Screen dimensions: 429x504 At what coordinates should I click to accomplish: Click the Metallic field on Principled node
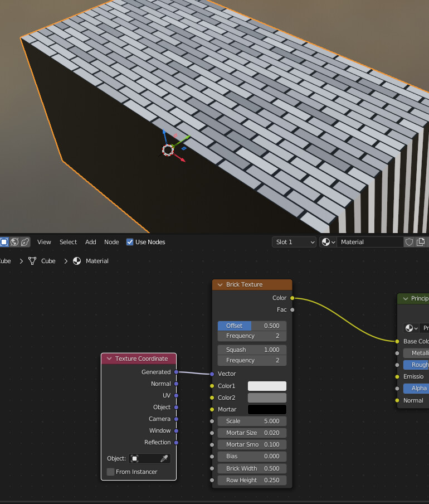pos(416,353)
